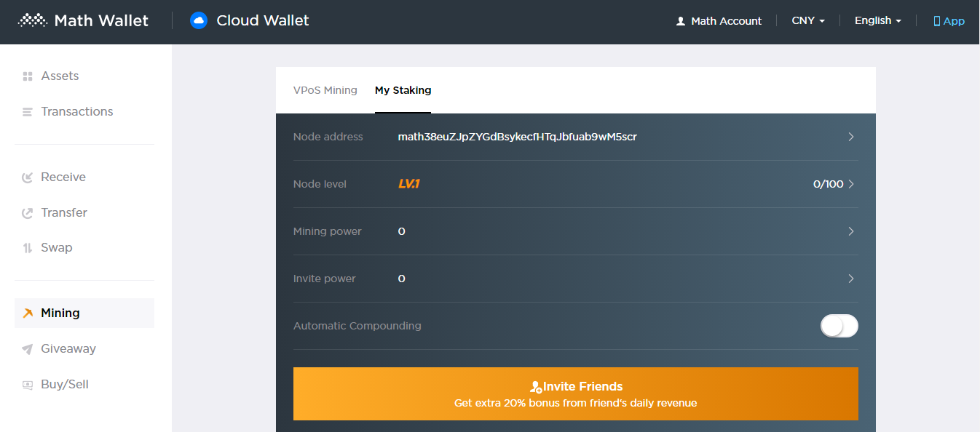Select the My Staking tab

coord(403,90)
